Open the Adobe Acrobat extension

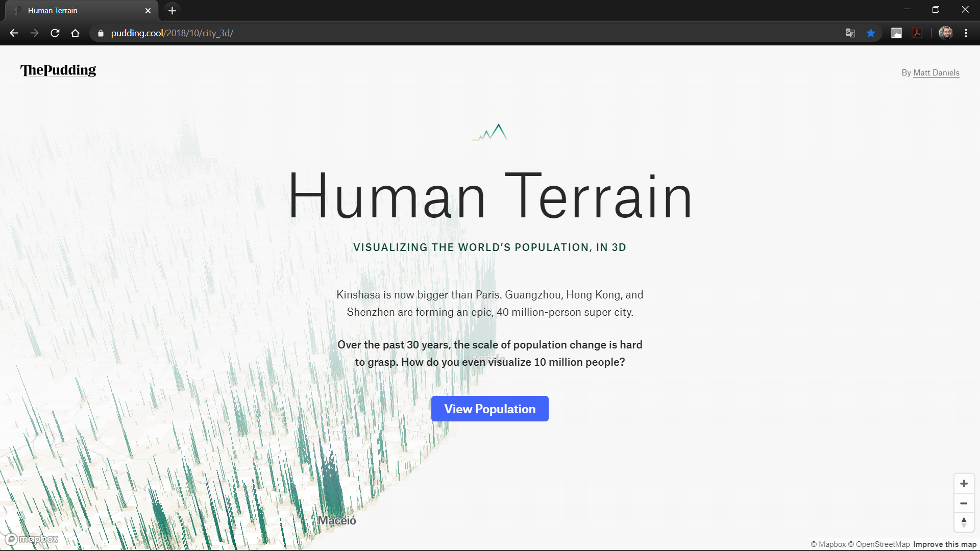click(x=917, y=33)
